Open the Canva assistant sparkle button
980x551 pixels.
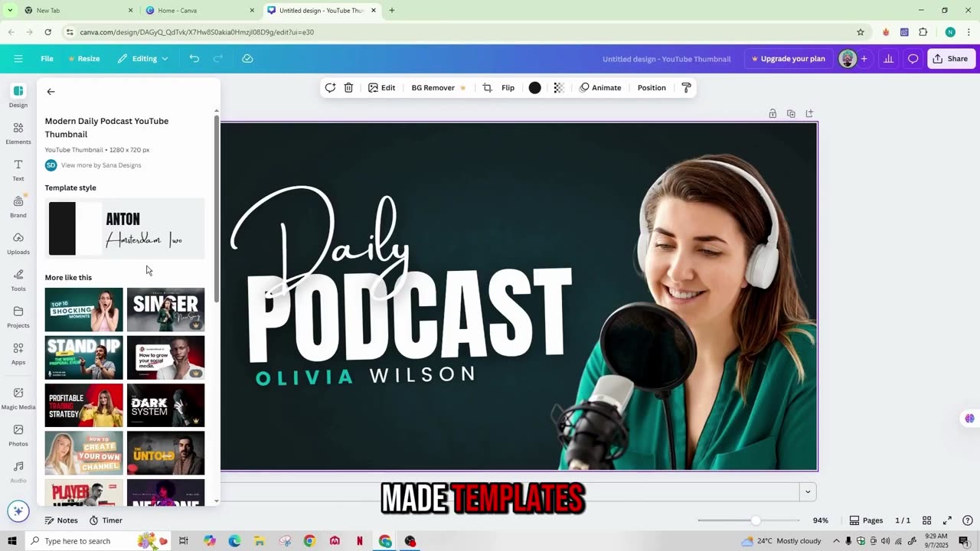pos(18,511)
